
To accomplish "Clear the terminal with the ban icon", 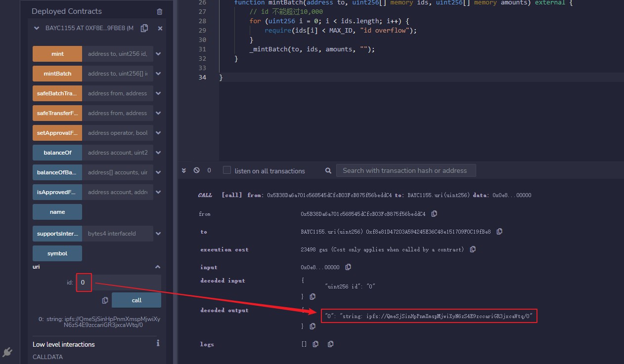I will pyautogui.click(x=196, y=170).
